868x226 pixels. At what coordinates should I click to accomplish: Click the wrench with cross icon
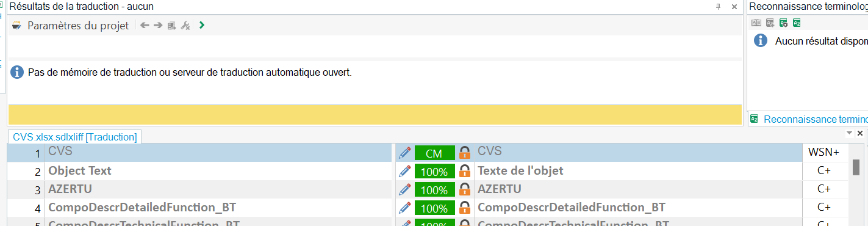[186, 26]
